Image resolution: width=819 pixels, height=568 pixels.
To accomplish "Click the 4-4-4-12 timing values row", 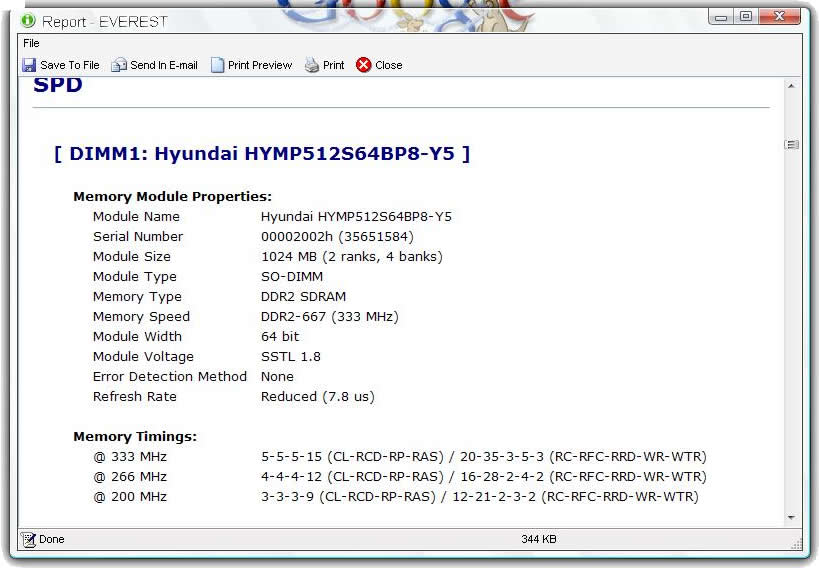I will pyautogui.click(x=484, y=477).
